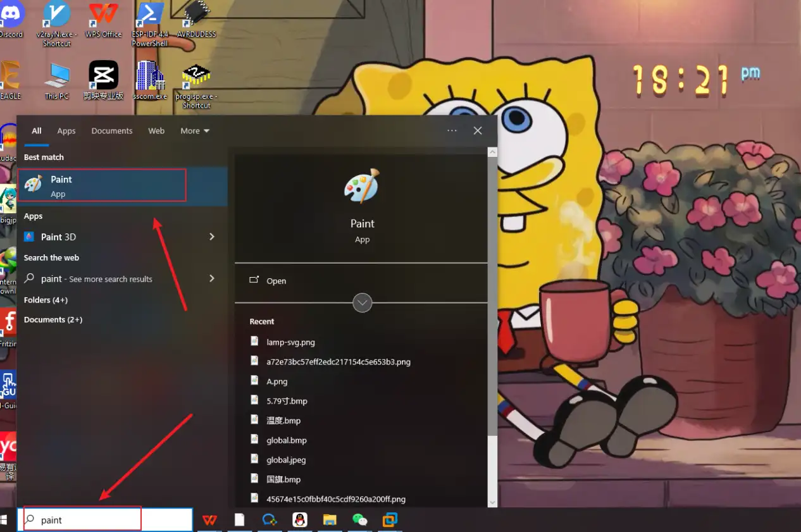Open recent file lamp-svg.png
The width and height of the screenshot is (801, 532).
pos(290,342)
